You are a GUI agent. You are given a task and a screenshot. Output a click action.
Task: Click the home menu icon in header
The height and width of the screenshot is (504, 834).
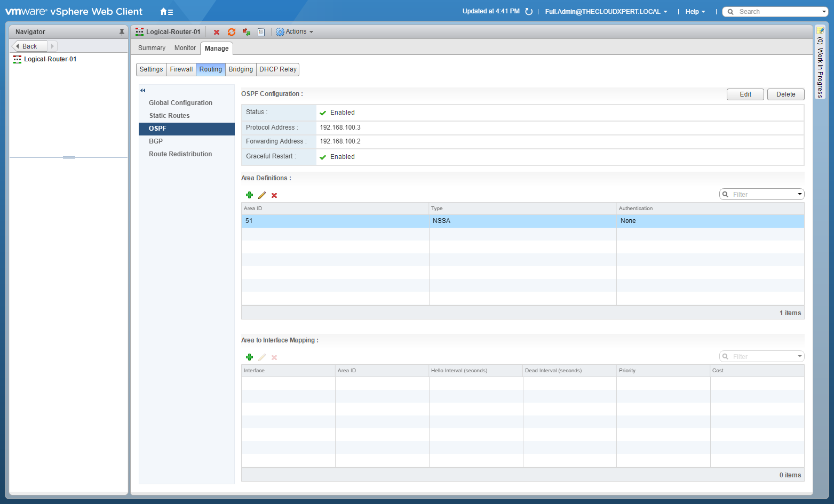pyautogui.click(x=166, y=12)
